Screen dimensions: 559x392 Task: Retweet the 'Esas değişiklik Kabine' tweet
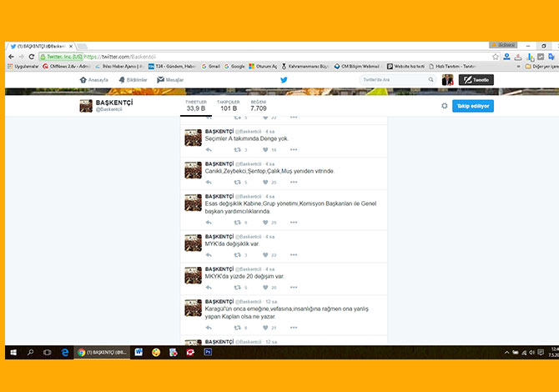[x=238, y=223]
